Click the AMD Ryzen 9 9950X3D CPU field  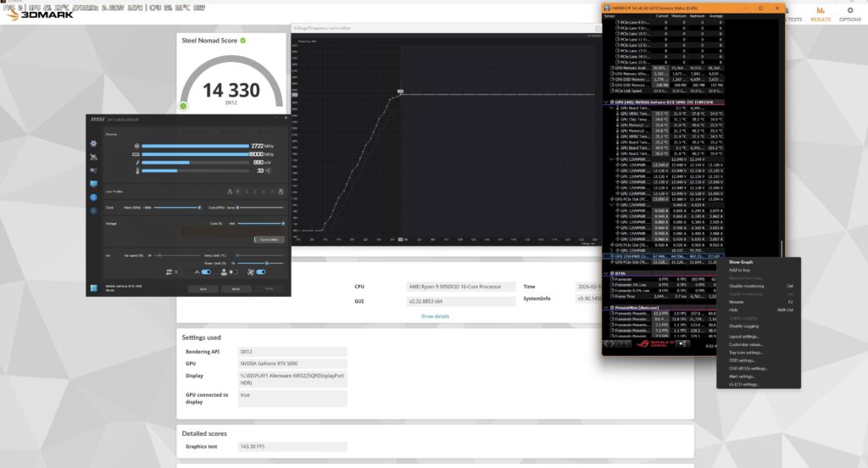pos(460,287)
